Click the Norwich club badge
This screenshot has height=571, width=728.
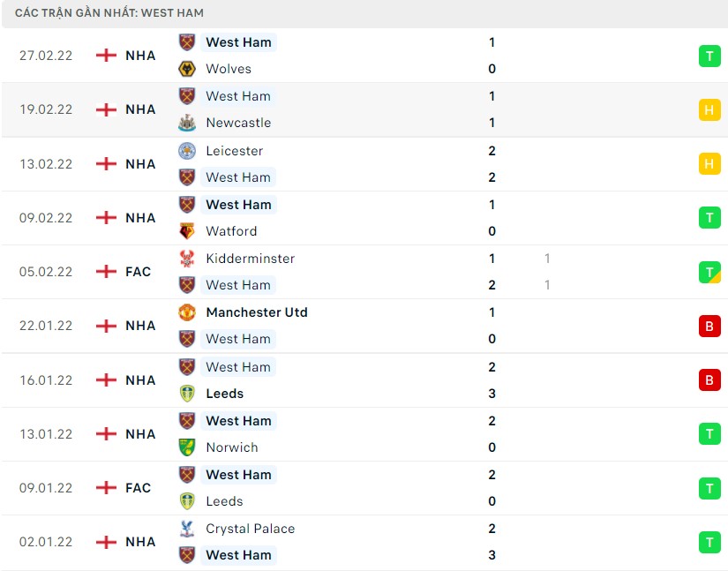187,447
